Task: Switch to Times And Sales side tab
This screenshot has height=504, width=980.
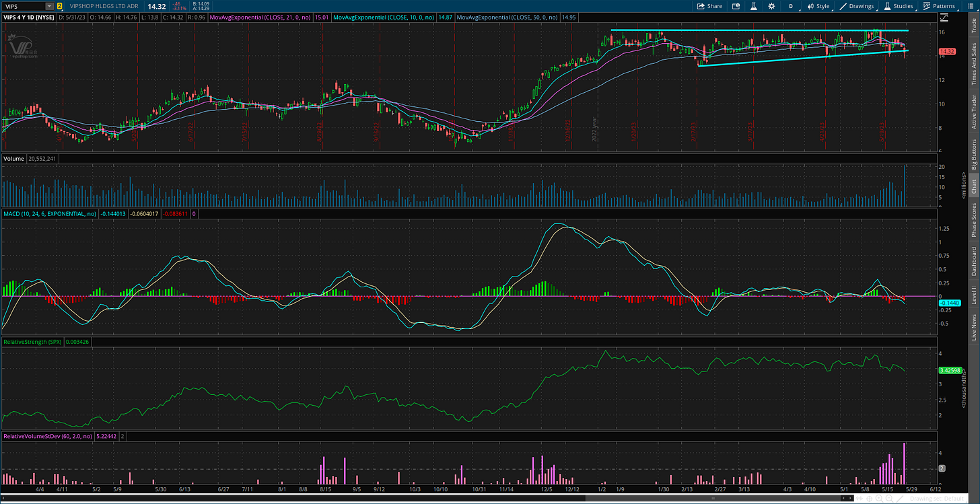Action: click(x=974, y=63)
